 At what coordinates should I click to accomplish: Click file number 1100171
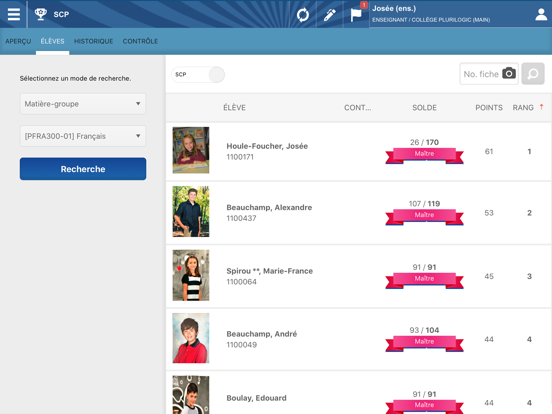[x=240, y=157]
